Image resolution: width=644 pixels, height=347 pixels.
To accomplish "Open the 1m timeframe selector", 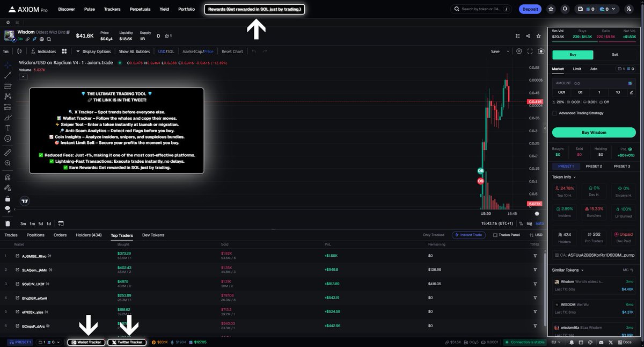I will (x=5, y=52).
